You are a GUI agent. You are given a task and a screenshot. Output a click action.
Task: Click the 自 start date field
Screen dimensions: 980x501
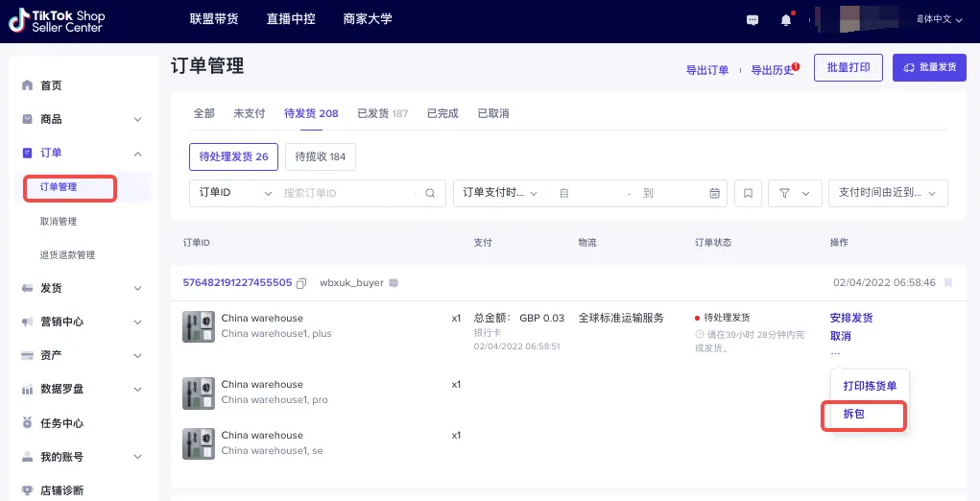[587, 193]
